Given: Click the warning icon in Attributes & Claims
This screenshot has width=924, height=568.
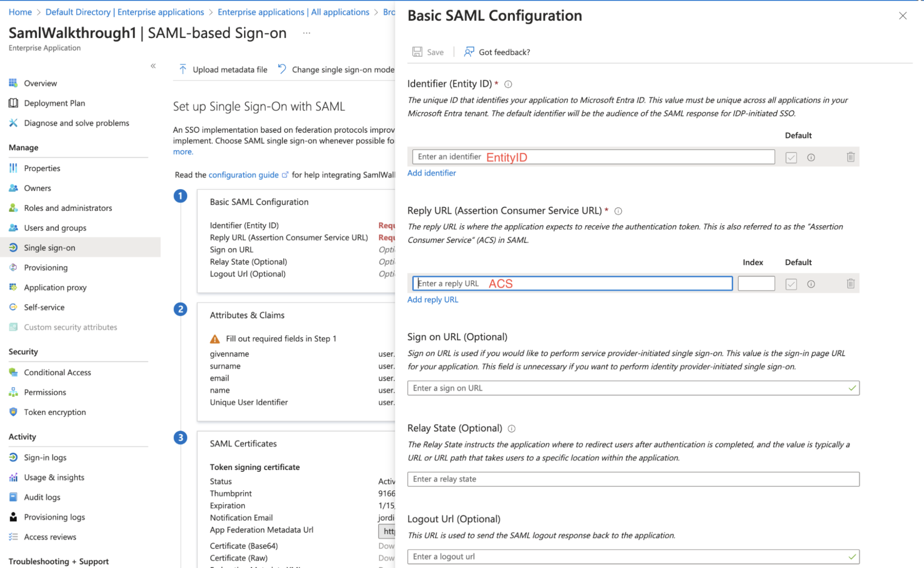Looking at the screenshot, I should (x=215, y=339).
